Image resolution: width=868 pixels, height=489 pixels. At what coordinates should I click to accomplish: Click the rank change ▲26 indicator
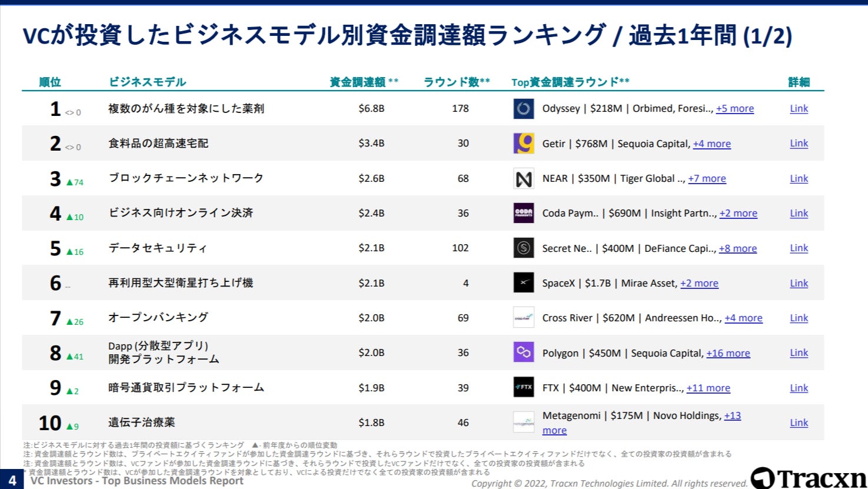tap(75, 322)
